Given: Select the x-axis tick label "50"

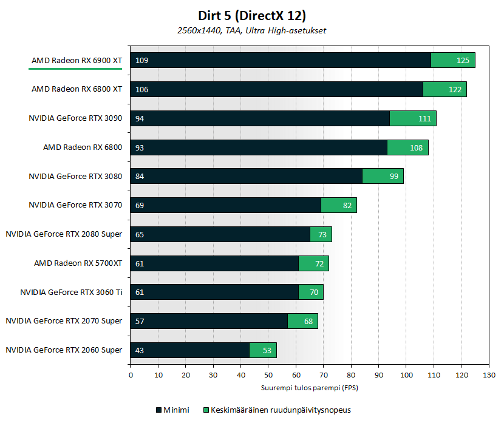Looking at the screenshot, I should 268,375.
